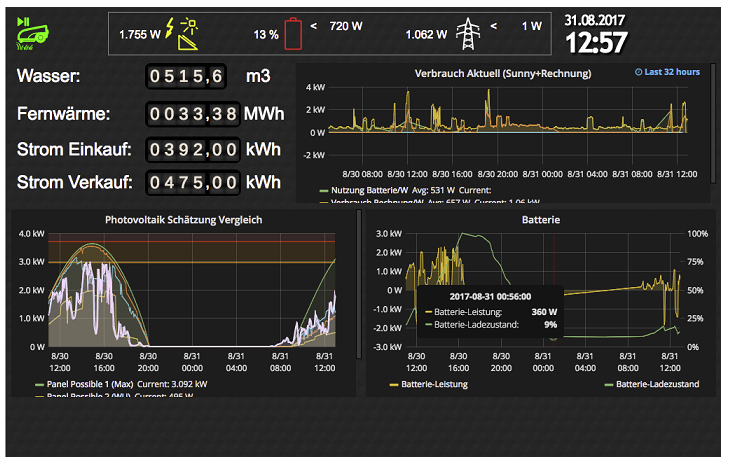729x457 pixels.
Task: Click the MWh unit label
Action: click(x=264, y=113)
